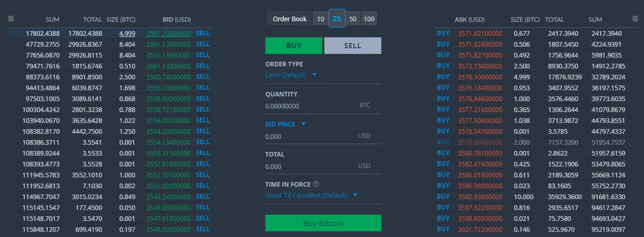The width and height of the screenshot is (644, 237).
Task: Click the Buy Bitcoin button
Action: click(323, 223)
